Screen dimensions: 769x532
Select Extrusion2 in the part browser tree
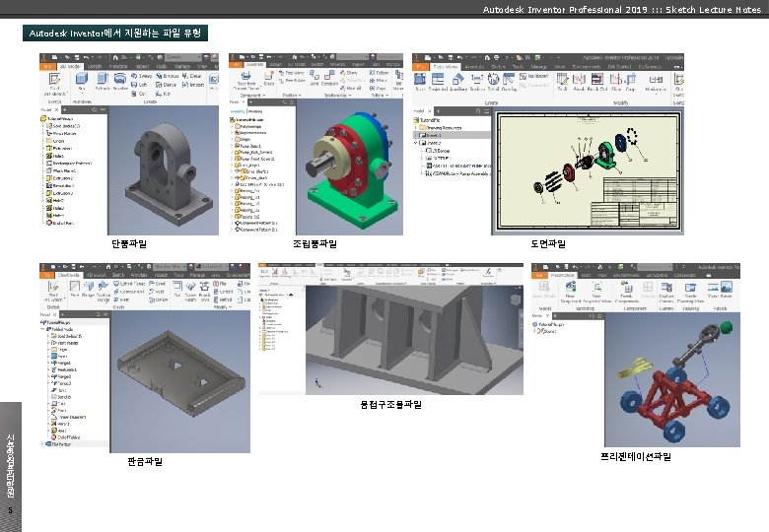tap(59, 178)
